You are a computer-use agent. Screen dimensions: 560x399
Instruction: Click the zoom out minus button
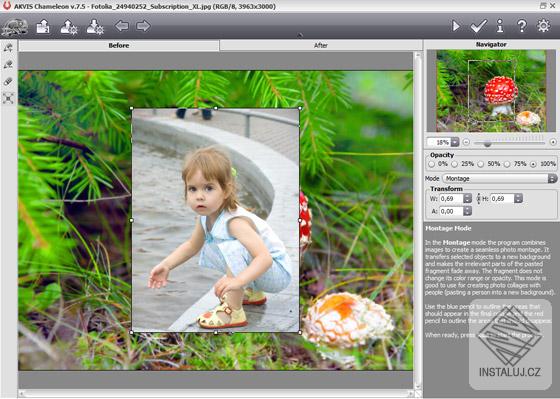pos(466,142)
